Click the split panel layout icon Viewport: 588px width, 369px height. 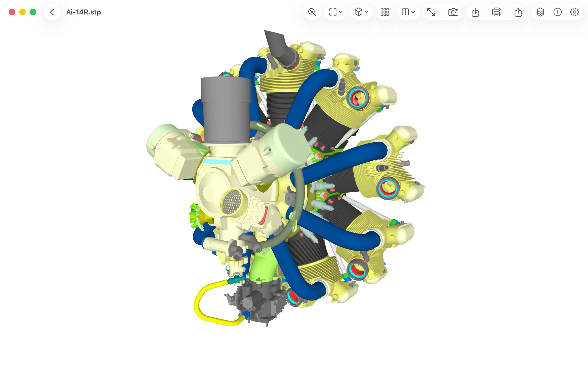click(405, 12)
